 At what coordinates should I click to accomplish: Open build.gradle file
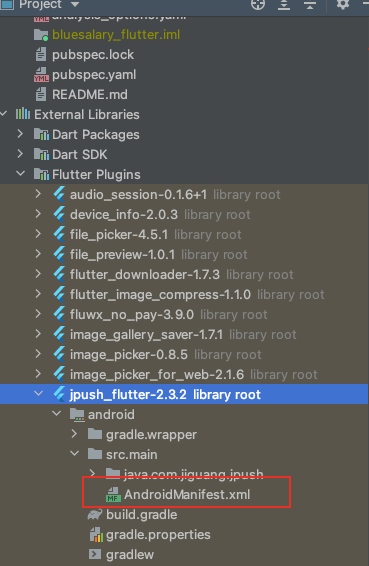tap(142, 514)
